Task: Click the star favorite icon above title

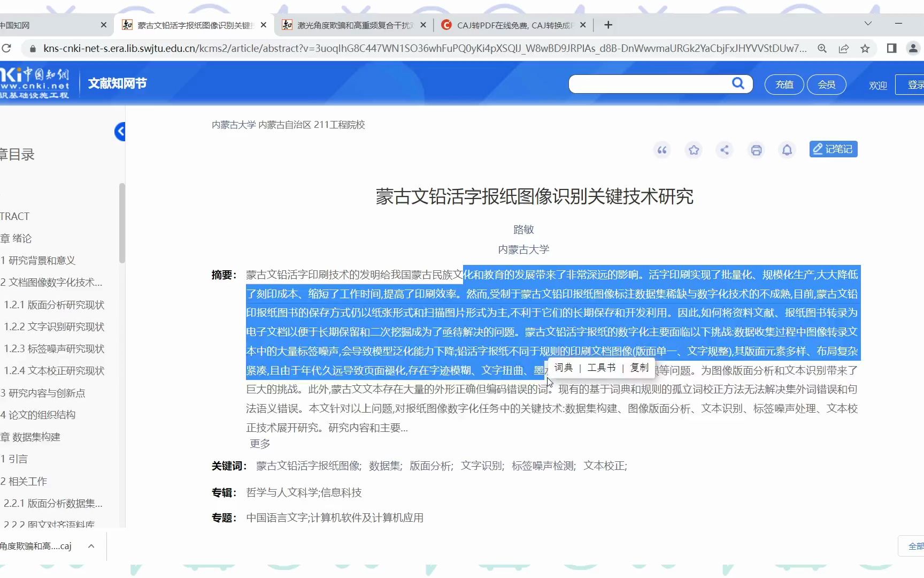Action: 694,150
